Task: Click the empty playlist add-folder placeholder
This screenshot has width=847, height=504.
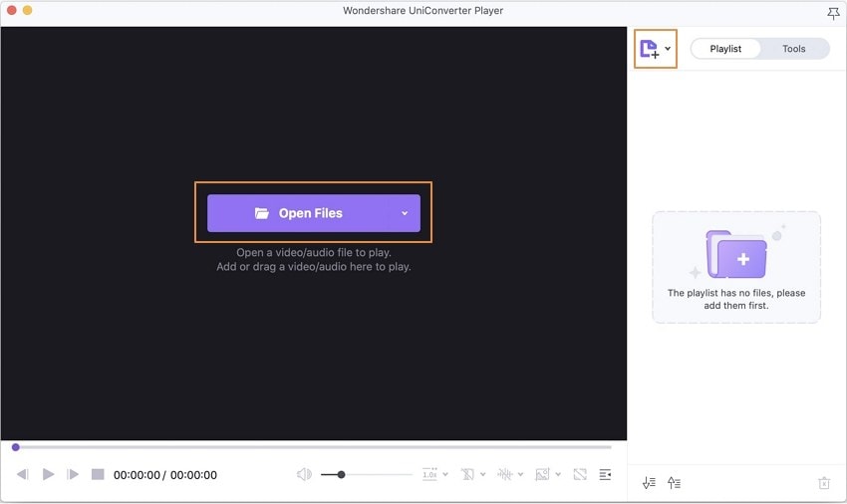Action: click(x=736, y=267)
